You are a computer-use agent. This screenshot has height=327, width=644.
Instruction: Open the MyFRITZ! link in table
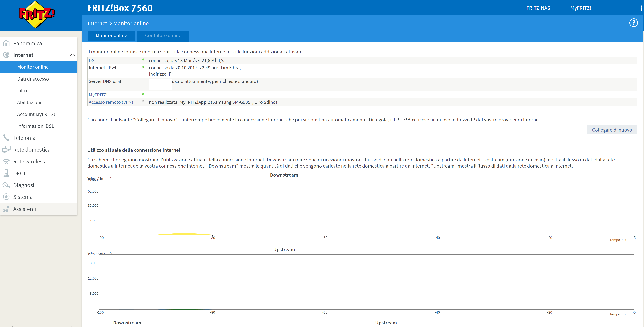pos(98,95)
